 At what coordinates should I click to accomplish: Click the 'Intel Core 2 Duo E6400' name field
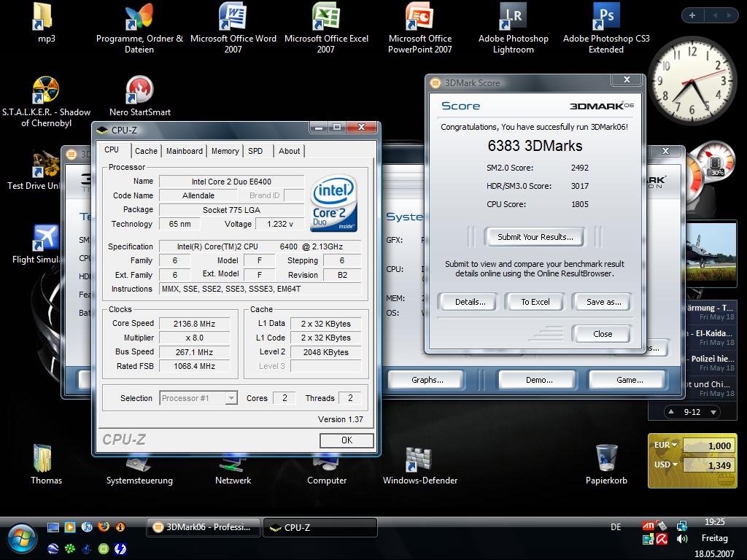click(231, 182)
